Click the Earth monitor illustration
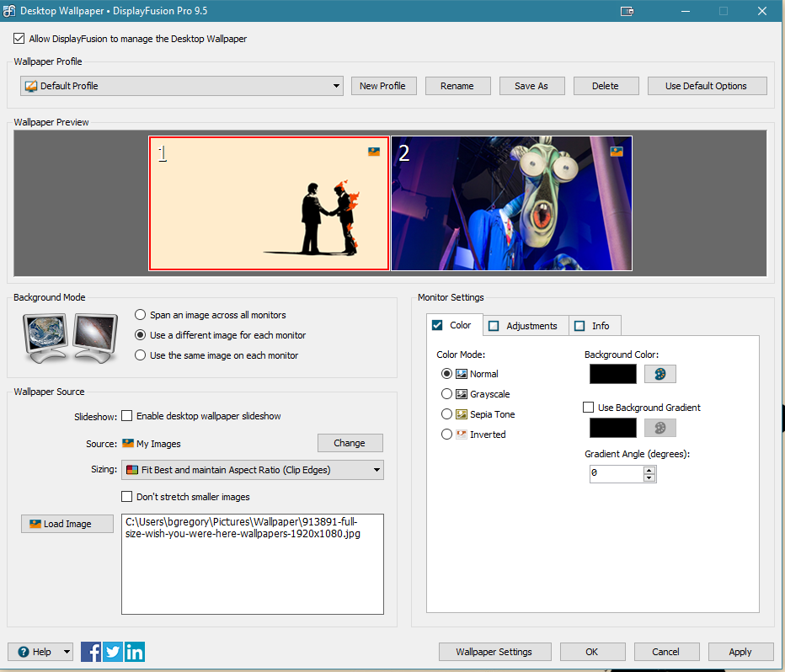Viewport: 785px width, 672px height. [x=45, y=337]
